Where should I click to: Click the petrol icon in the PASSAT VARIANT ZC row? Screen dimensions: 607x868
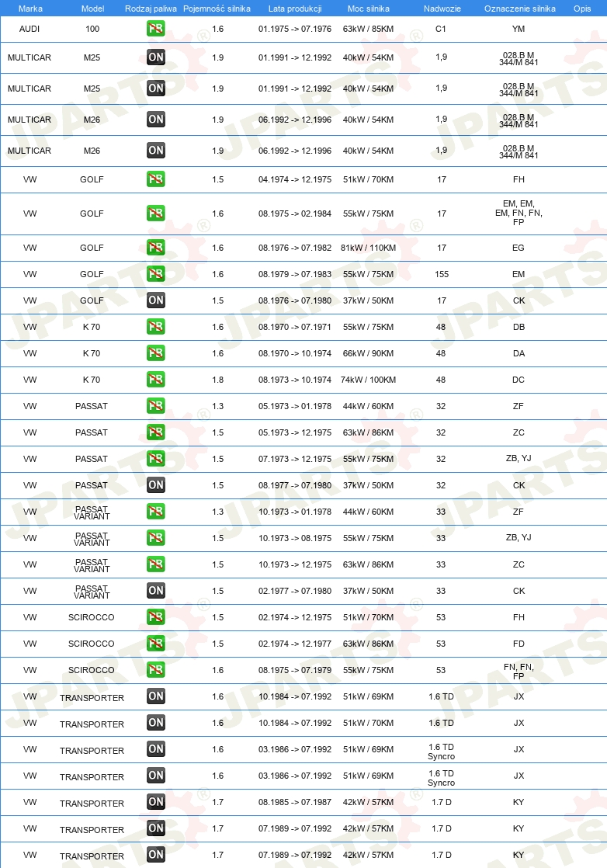pyautogui.click(x=156, y=564)
